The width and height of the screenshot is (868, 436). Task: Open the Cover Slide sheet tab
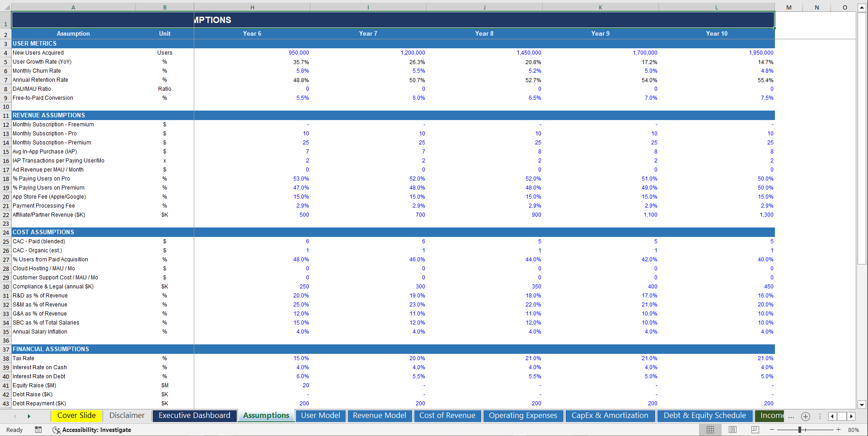click(x=76, y=415)
